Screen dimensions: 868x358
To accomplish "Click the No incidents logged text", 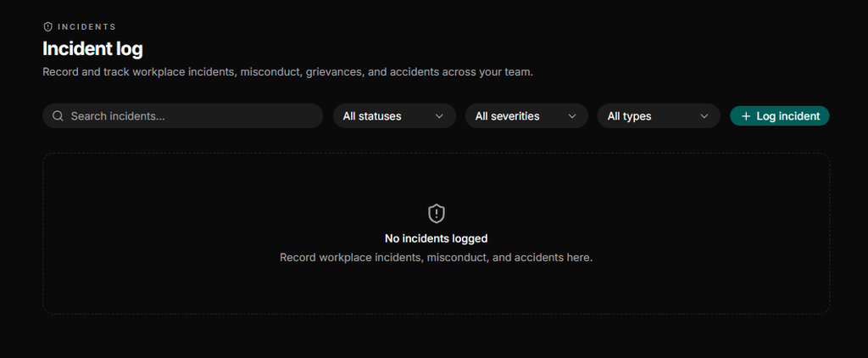I will [x=437, y=239].
